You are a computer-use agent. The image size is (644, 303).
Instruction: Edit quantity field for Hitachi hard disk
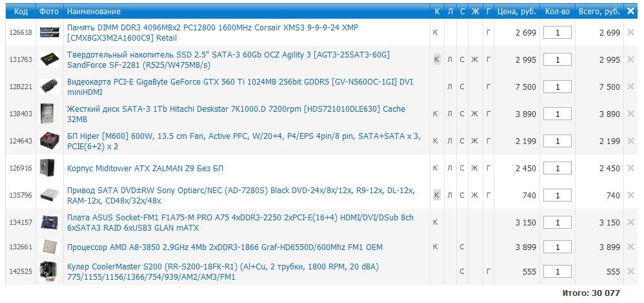pos(558,114)
